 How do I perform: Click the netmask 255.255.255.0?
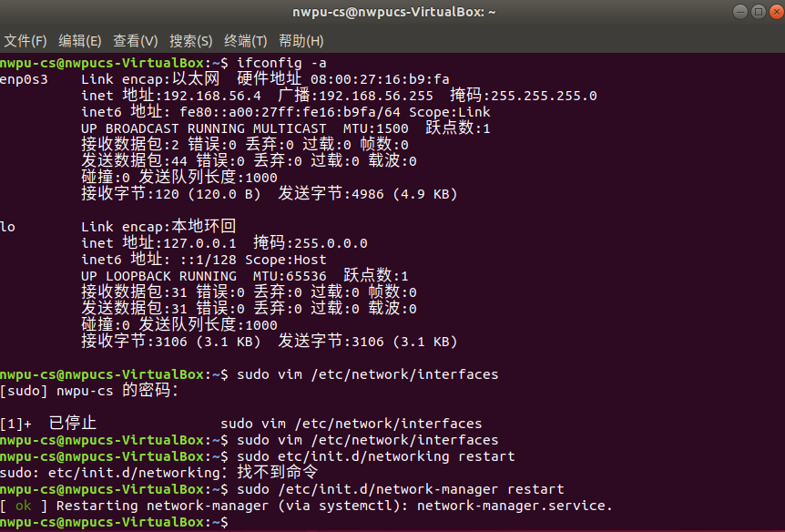point(544,96)
